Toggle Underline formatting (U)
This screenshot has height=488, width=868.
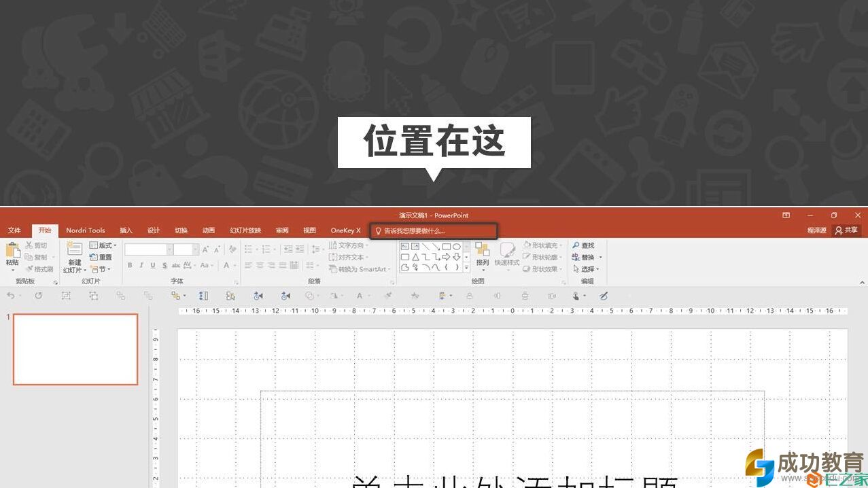153,266
